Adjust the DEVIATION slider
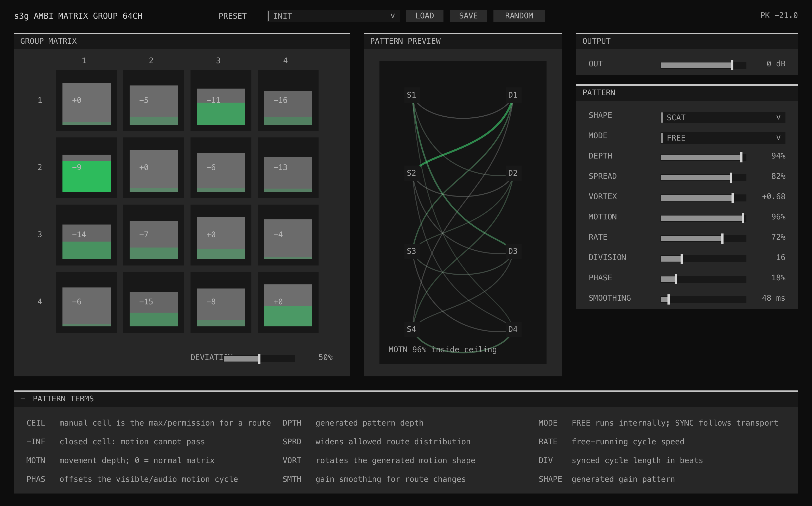 (259, 359)
